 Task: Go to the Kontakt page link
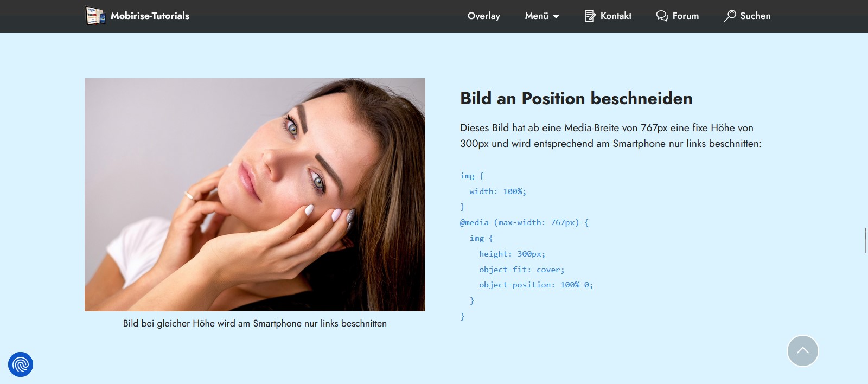(x=616, y=16)
